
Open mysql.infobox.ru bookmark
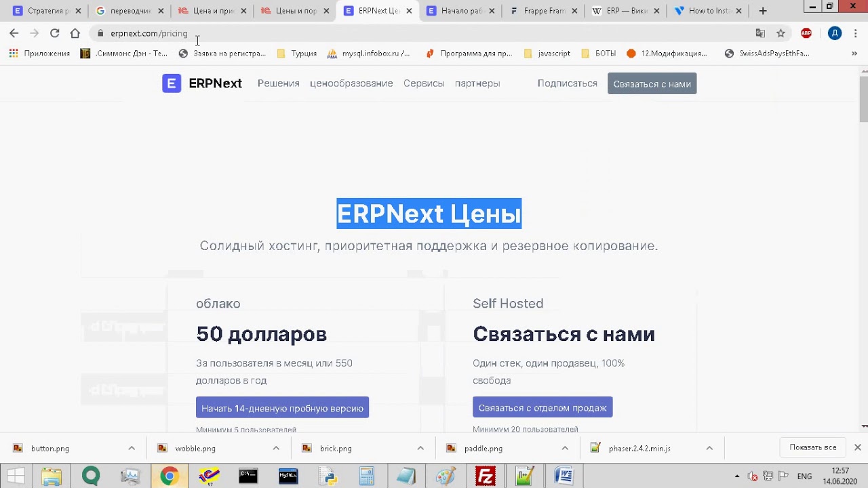(x=369, y=54)
